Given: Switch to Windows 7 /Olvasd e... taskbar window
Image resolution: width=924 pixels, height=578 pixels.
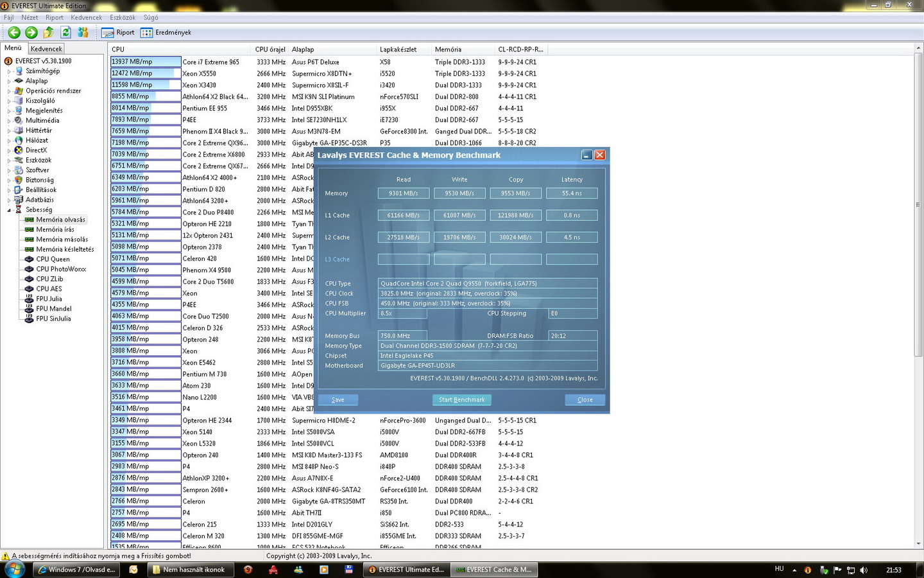Looking at the screenshot, I should click(x=76, y=570).
